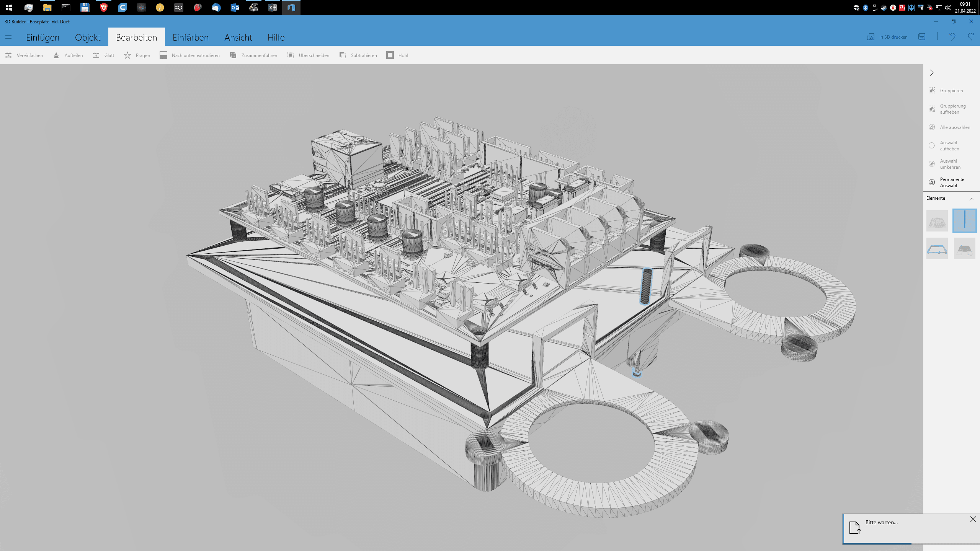This screenshot has height=551, width=980.
Task: Click Auswahl aufheben
Action: coord(944,146)
